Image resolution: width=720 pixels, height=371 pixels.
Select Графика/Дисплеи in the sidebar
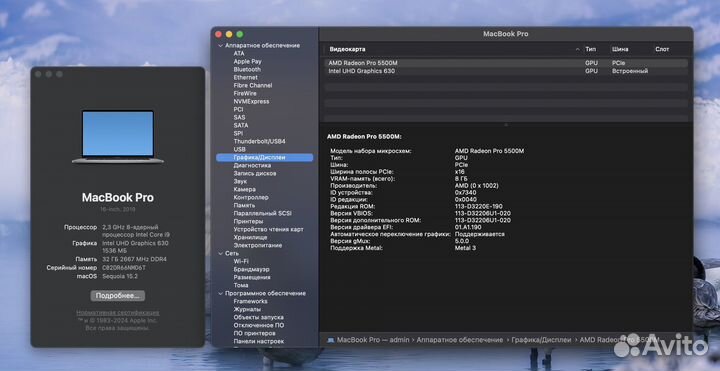(264, 157)
